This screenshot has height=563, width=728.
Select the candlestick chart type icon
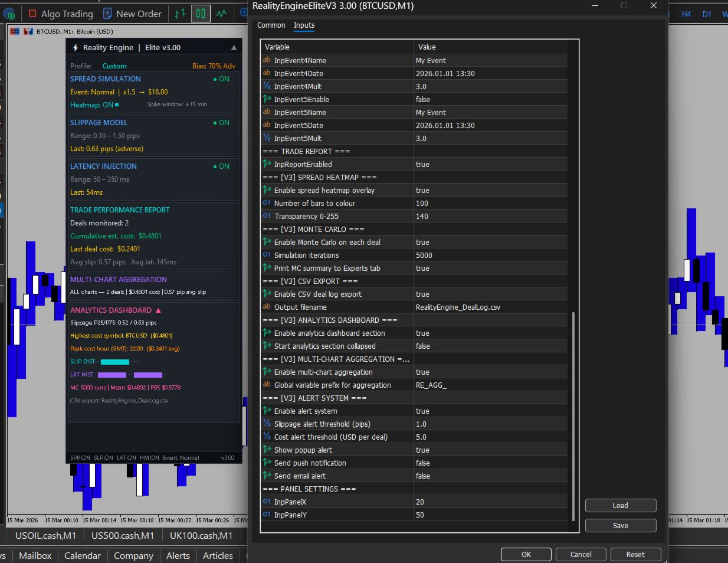(x=201, y=13)
